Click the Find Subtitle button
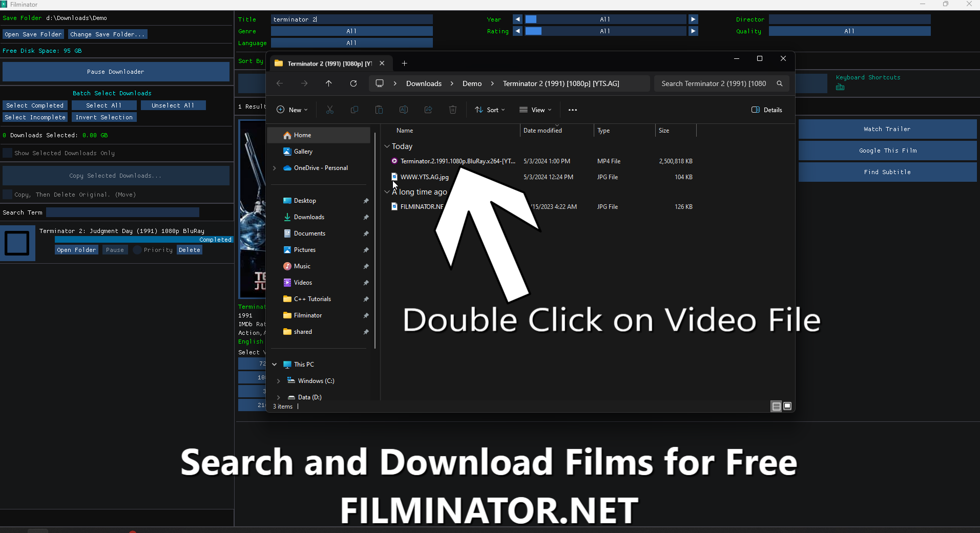The width and height of the screenshot is (980, 533). (x=887, y=172)
